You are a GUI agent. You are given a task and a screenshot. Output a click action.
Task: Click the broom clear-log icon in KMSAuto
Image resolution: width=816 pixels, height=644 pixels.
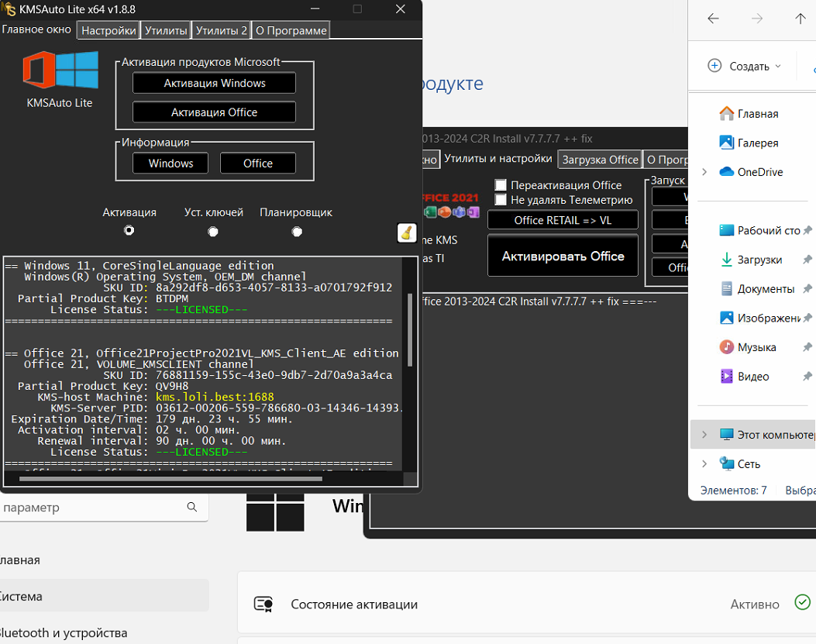tap(406, 232)
